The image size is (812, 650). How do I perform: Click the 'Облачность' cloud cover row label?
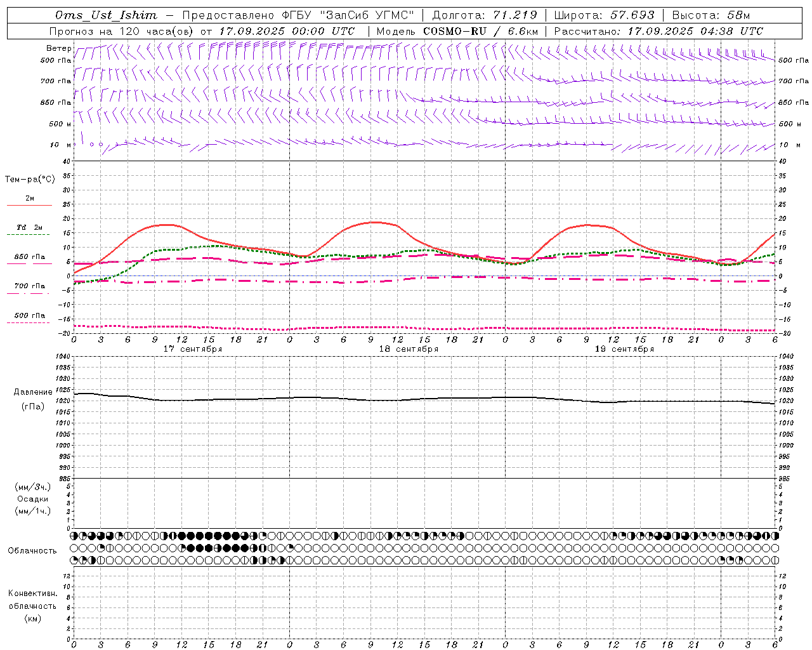point(32,551)
